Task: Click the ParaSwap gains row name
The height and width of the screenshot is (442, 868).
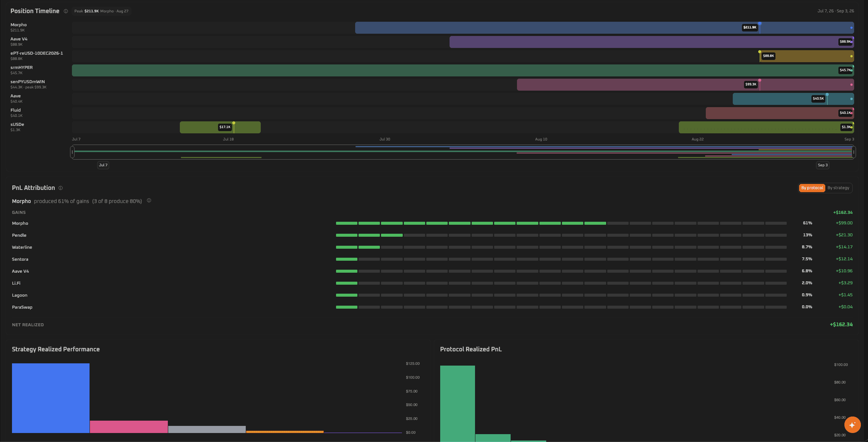Action: 22,307
